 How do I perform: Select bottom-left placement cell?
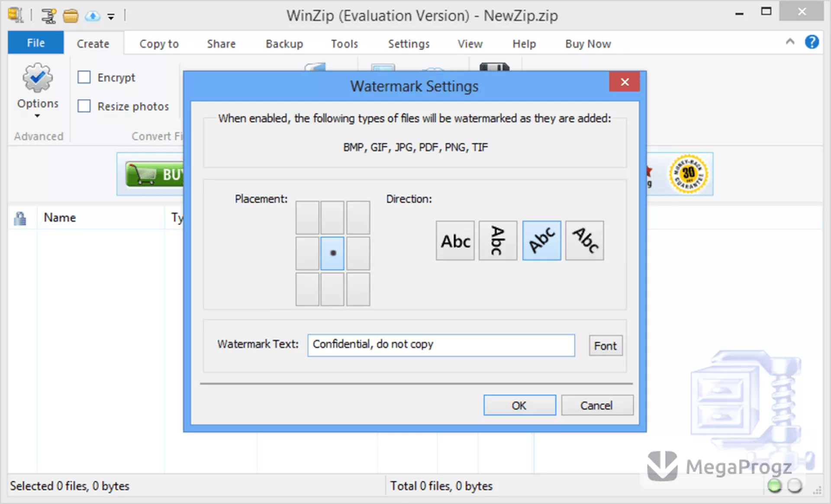point(307,289)
